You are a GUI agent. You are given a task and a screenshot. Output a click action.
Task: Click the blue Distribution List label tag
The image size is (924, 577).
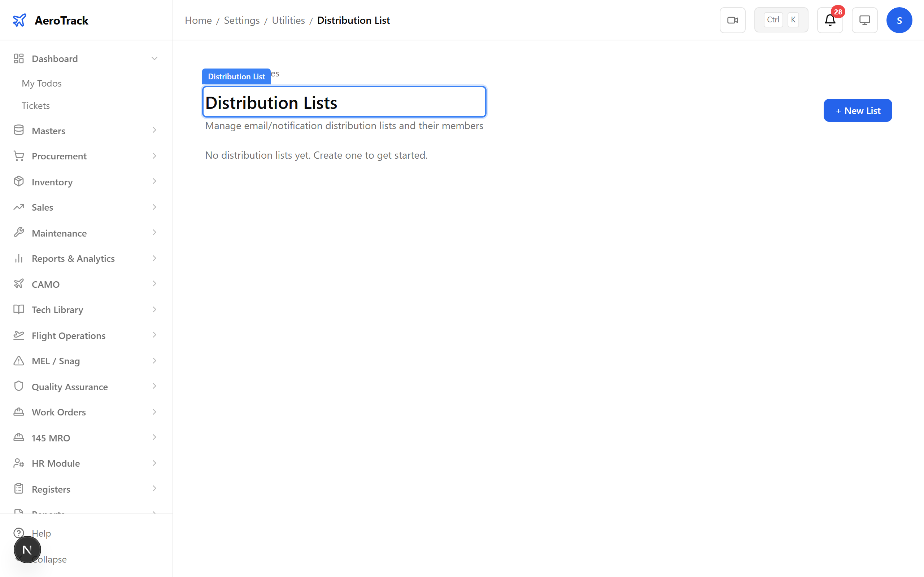(236, 76)
